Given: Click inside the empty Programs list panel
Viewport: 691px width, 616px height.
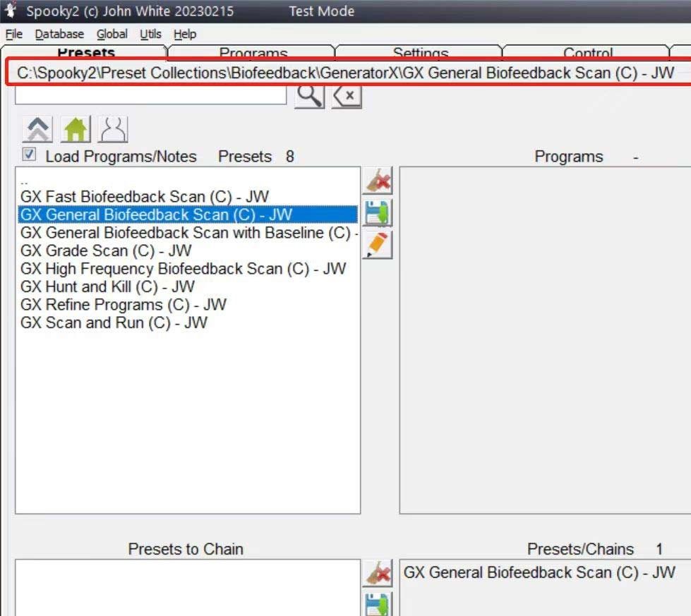Looking at the screenshot, I should pos(545,340).
